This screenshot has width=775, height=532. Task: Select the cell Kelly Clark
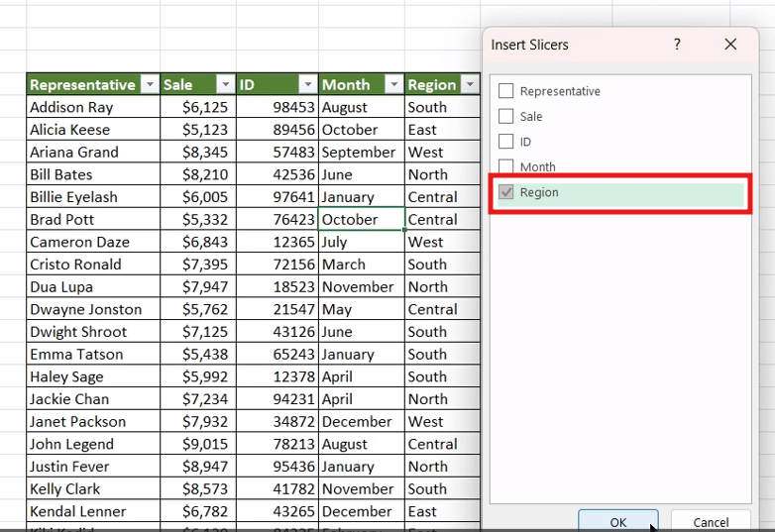point(93,488)
